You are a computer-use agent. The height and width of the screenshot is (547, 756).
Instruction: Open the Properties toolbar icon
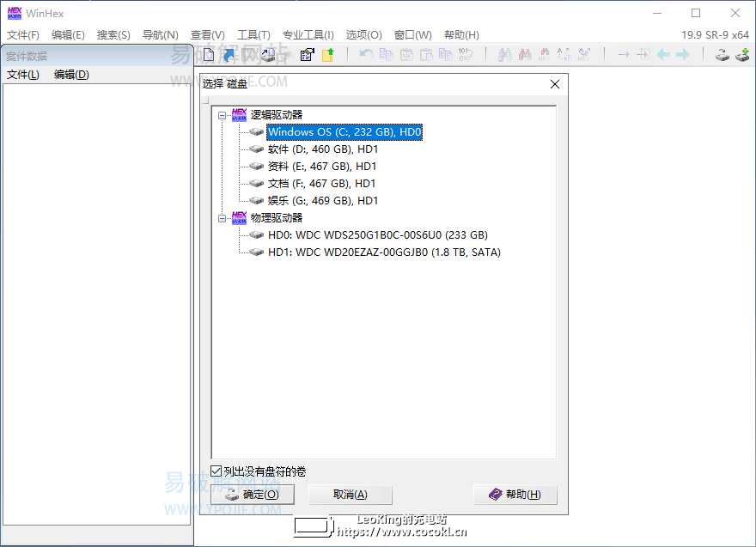(x=308, y=55)
